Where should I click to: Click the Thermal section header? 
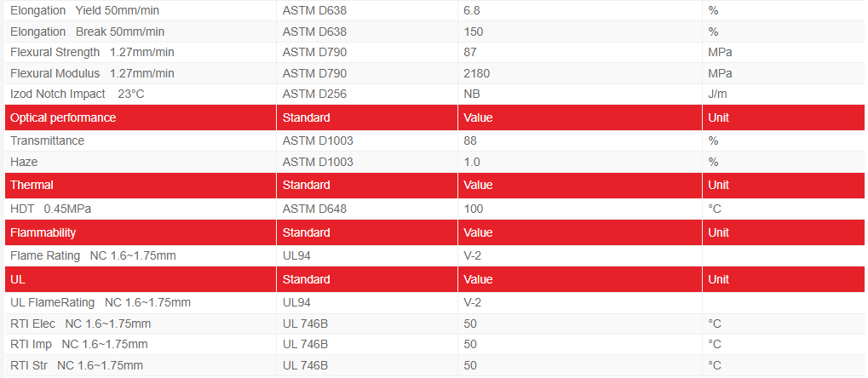tap(32, 185)
